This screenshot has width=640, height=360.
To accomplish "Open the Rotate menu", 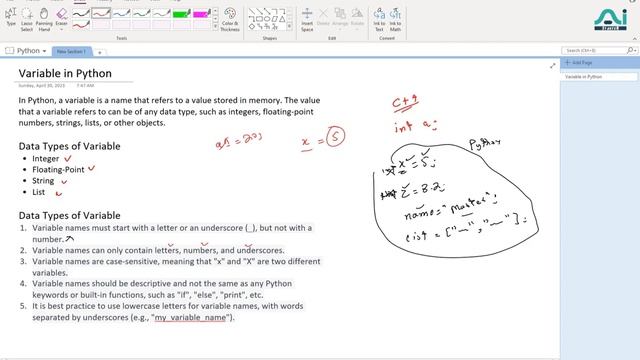I will tap(357, 19).
